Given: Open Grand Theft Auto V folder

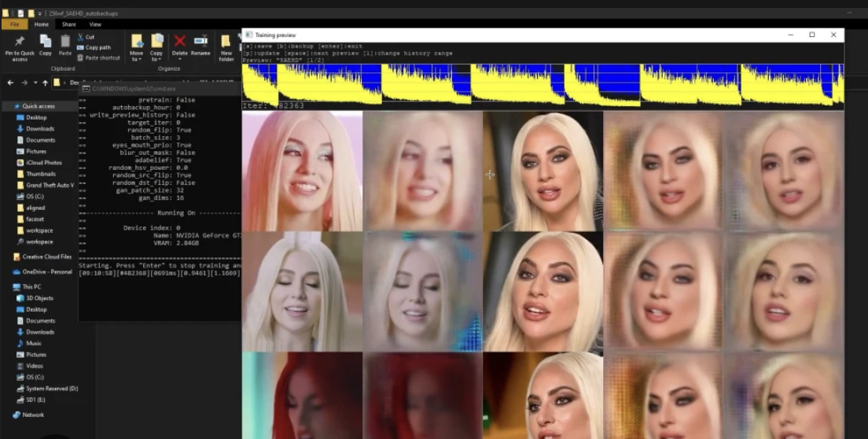Looking at the screenshot, I should [x=45, y=186].
